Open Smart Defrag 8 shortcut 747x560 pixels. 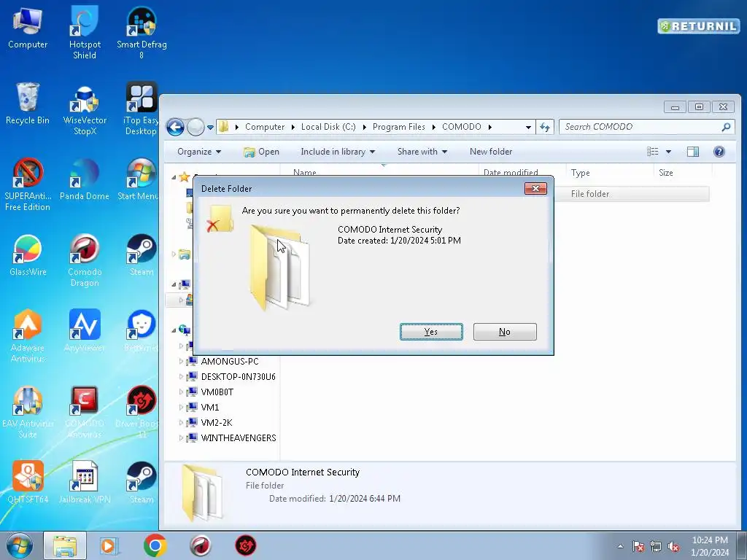click(x=142, y=32)
